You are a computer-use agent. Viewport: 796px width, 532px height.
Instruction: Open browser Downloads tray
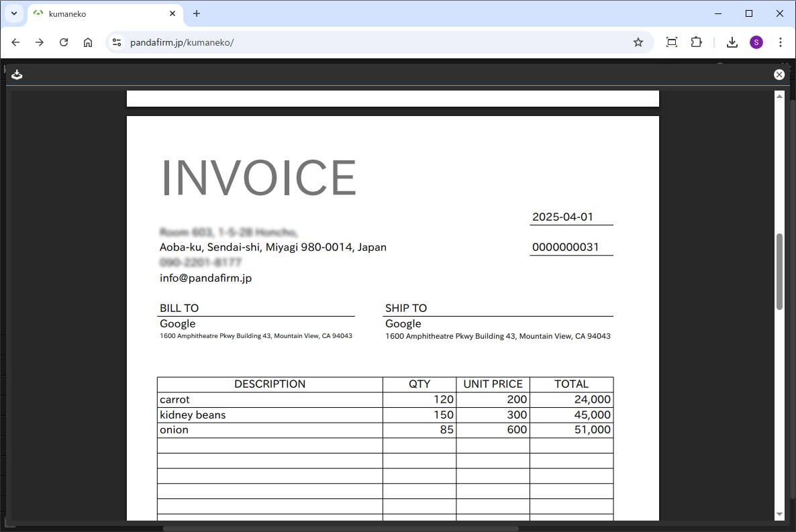[x=732, y=42]
